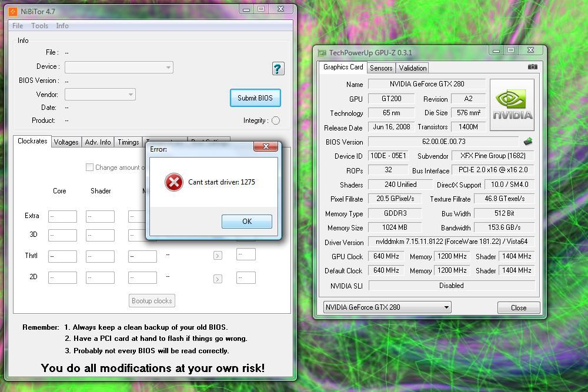Close the Error dialog with red X

[266, 146]
